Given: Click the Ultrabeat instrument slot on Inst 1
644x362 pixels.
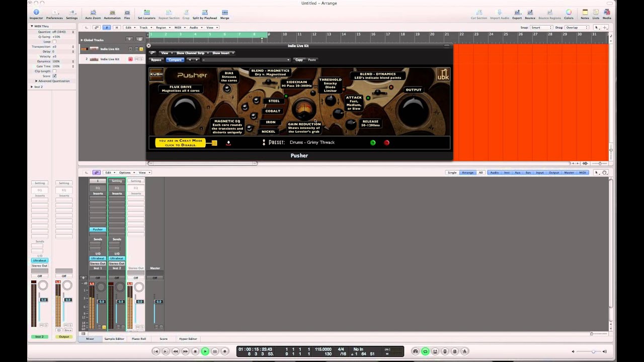Looking at the screenshot, I should pyautogui.click(x=98, y=258).
